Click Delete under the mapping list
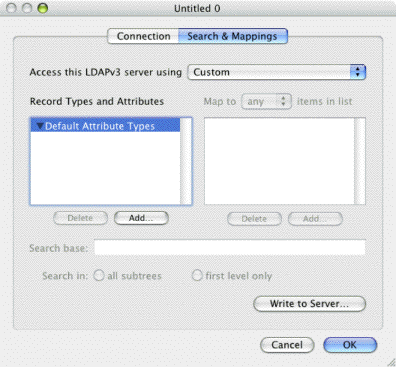Image resolution: width=396 pixels, height=367 pixels. 254,219
